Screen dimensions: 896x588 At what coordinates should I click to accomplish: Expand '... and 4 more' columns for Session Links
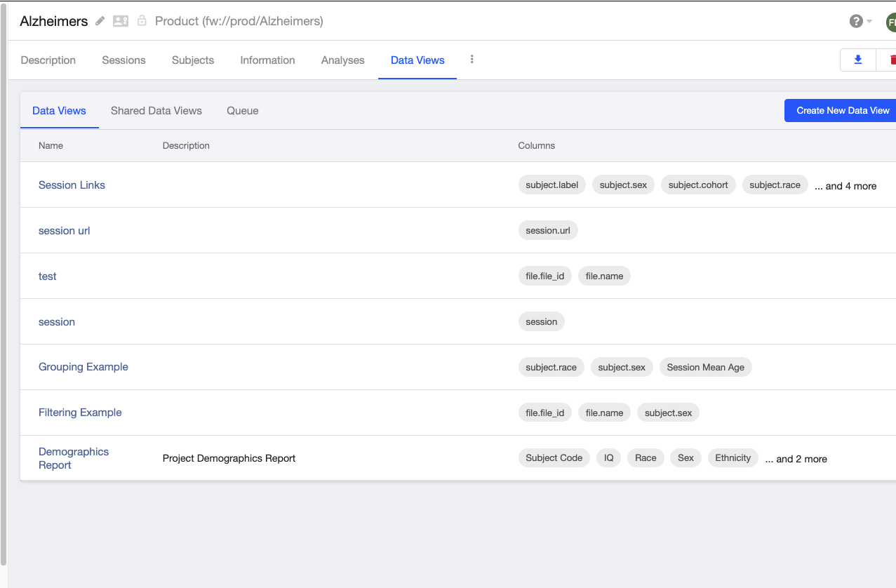845,185
